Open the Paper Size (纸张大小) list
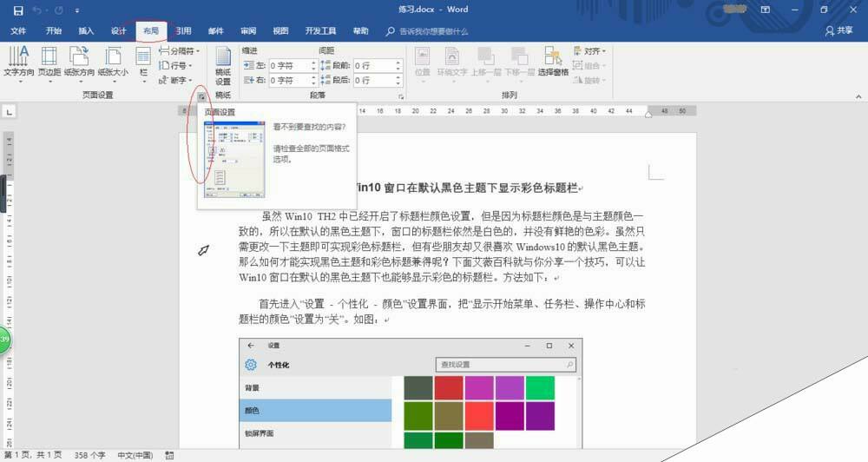Viewport: 868px width, 462px height. [113, 64]
